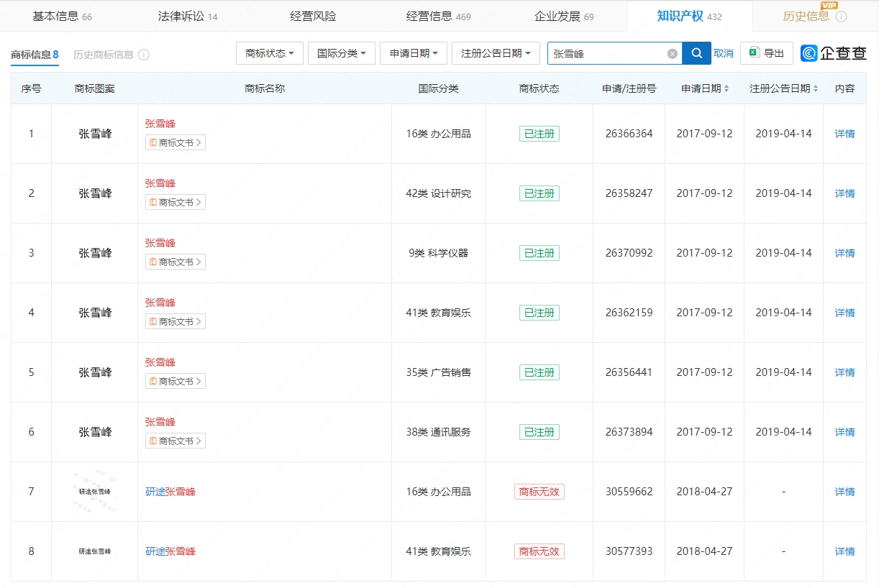This screenshot has height=588, width=879.
Task: Open 商标文书 for 35类 广告销售 row
Action: 176,381
